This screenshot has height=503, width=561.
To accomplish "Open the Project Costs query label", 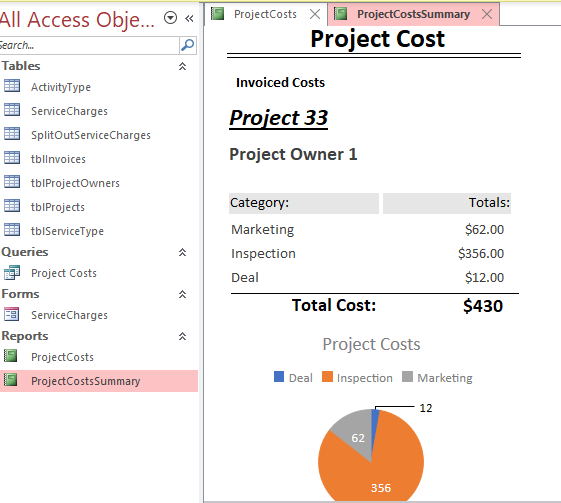I will tap(64, 273).
